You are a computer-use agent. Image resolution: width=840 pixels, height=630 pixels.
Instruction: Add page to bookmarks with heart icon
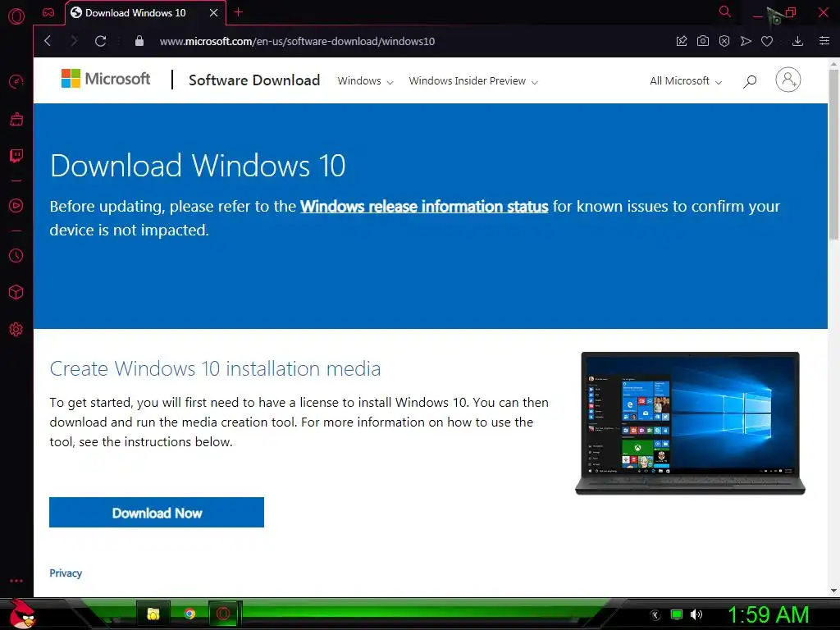pos(767,41)
